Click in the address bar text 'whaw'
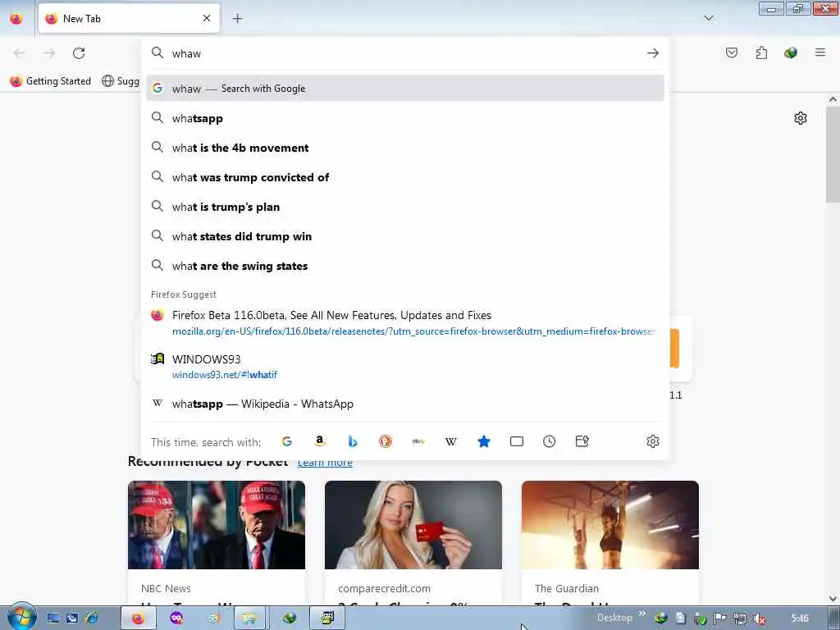This screenshot has height=630, width=840. (186, 53)
